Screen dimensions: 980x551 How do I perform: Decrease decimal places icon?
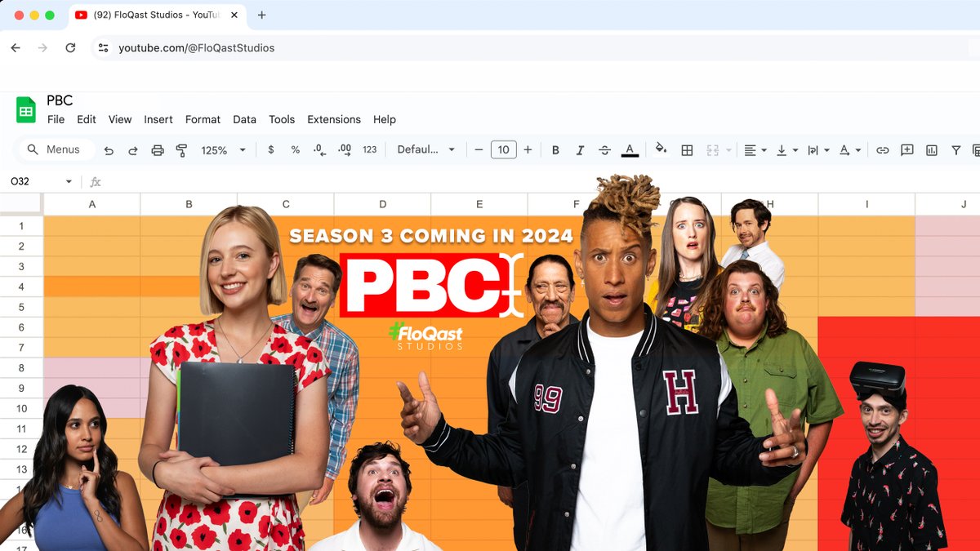pos(320,150)
